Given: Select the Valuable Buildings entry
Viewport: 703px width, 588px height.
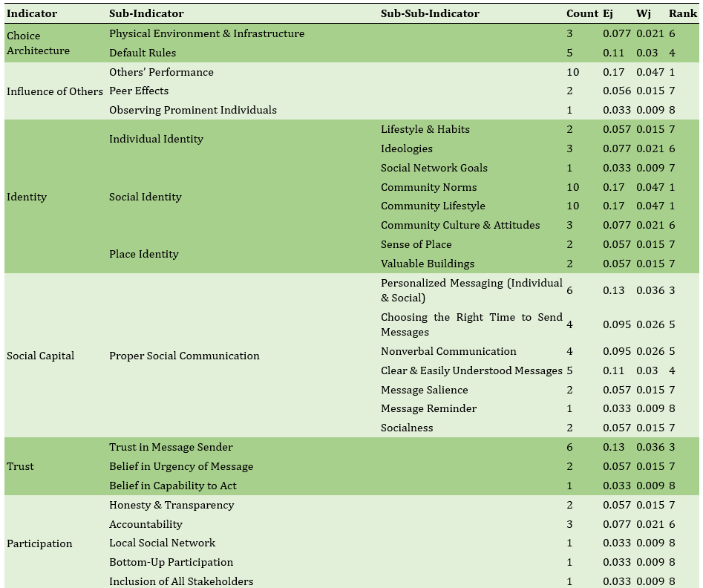Looking at the screenshot, I should [428, 264].
